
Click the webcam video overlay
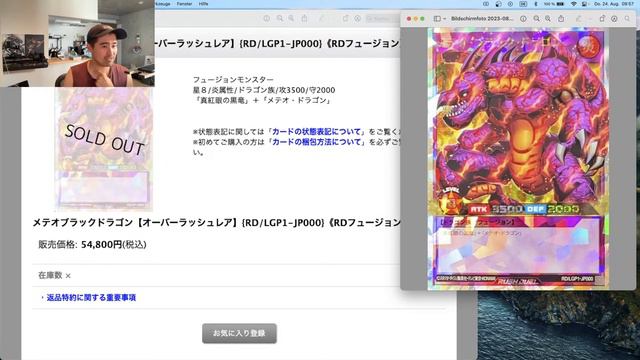coord(77,43)
